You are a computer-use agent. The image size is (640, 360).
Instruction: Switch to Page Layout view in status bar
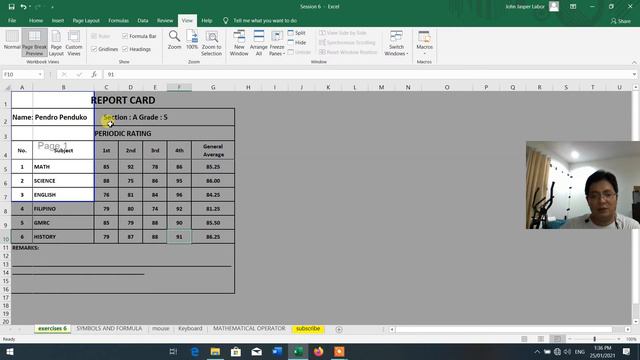(x=540, y=339)
